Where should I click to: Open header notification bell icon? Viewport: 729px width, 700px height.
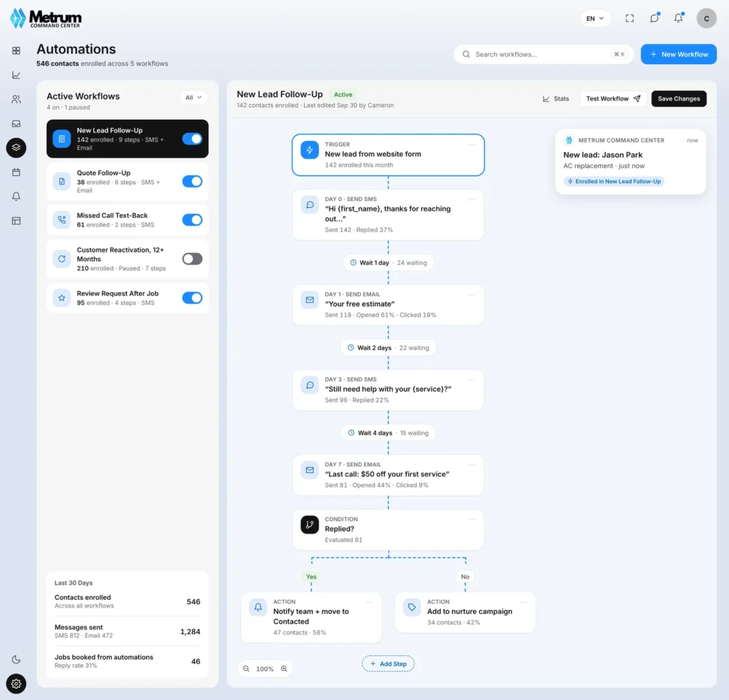point(678,18)
